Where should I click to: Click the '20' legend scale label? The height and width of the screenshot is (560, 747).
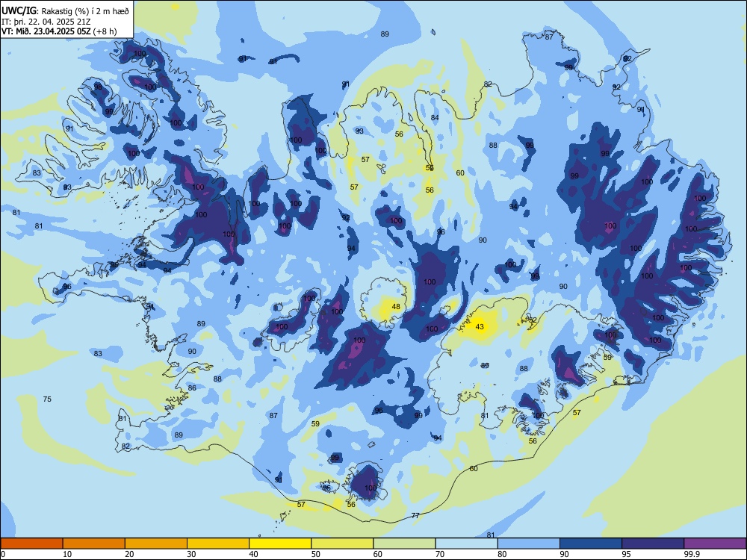[129, 554]
